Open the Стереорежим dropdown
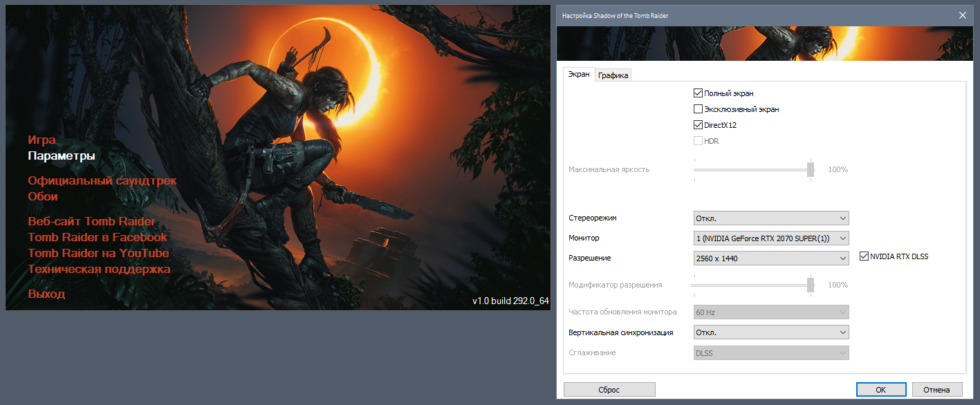 tap(771, 218)
